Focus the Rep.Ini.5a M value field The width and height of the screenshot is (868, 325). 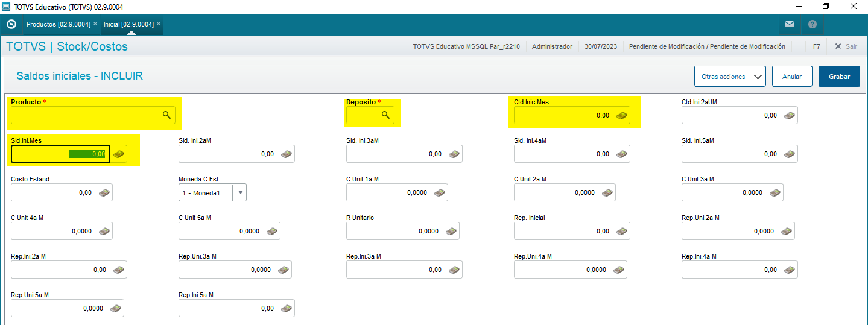pos(236,308)
